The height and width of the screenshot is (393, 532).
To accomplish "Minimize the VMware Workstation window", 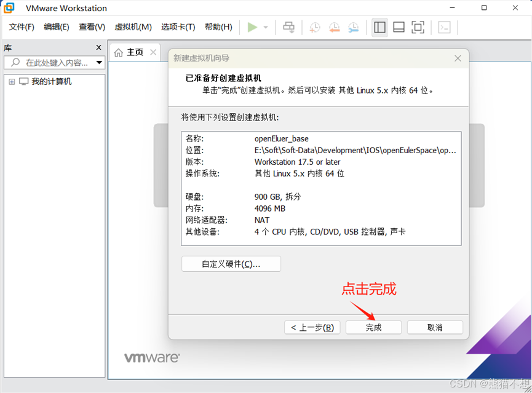I will [x=452, y=8].
